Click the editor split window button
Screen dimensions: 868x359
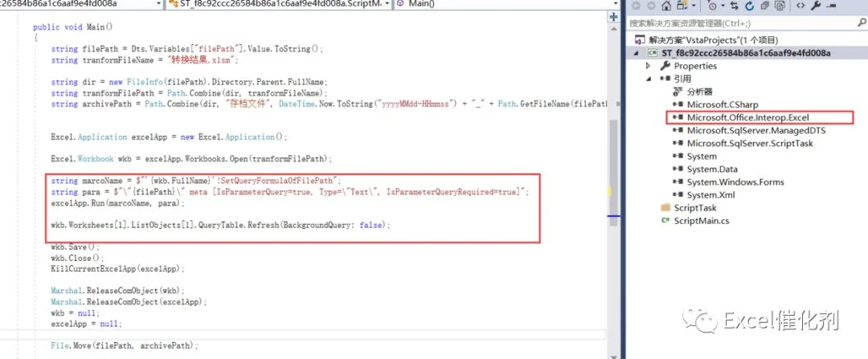click(613, 17)
